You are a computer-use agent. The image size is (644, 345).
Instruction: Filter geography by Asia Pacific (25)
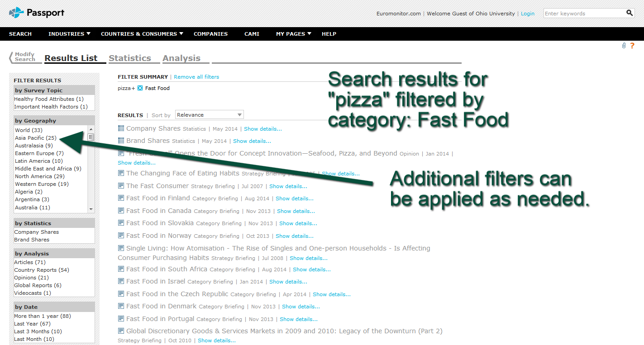[x=36, y=138]
